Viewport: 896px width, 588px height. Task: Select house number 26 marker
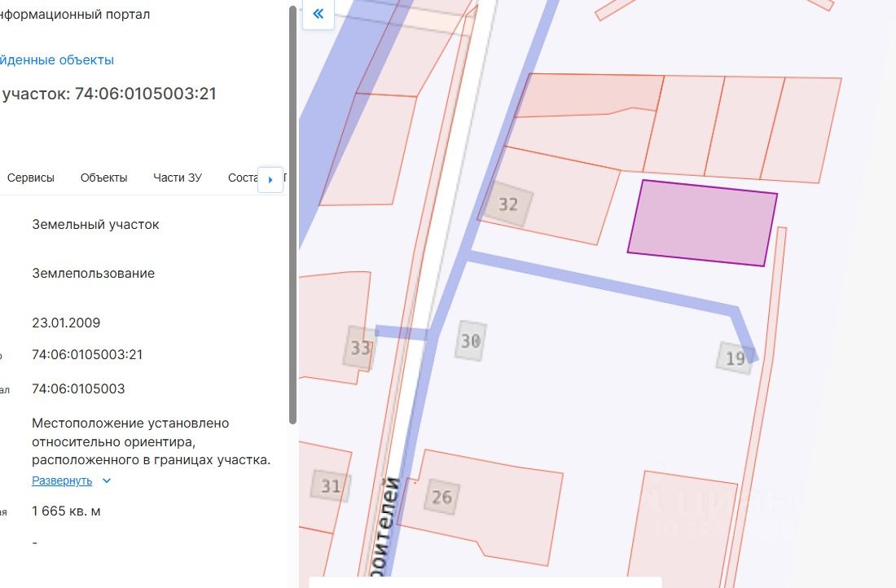pyautogui.click(x=441, y=497)
